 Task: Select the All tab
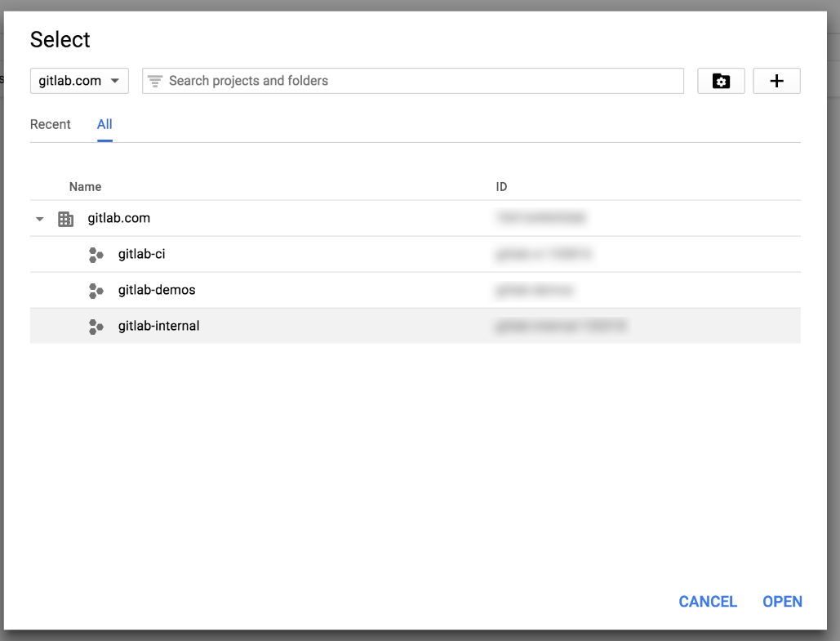[104, 125]
